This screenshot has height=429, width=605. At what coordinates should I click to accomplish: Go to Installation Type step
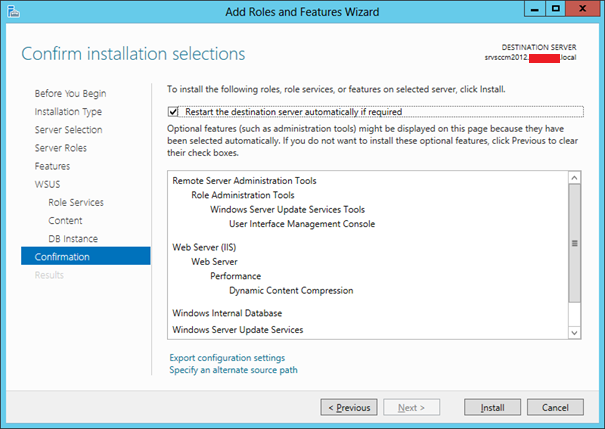pos(68,112)
